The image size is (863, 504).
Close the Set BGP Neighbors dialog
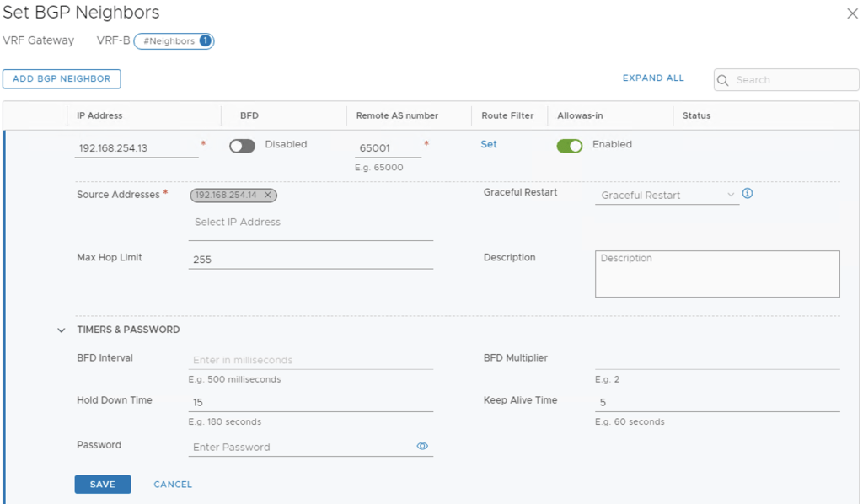[851, 13]
